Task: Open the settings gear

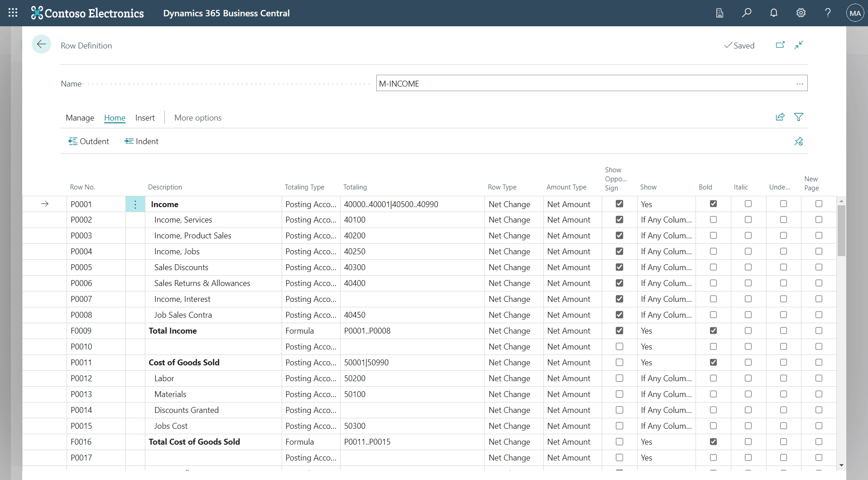Action: [801, 13]
